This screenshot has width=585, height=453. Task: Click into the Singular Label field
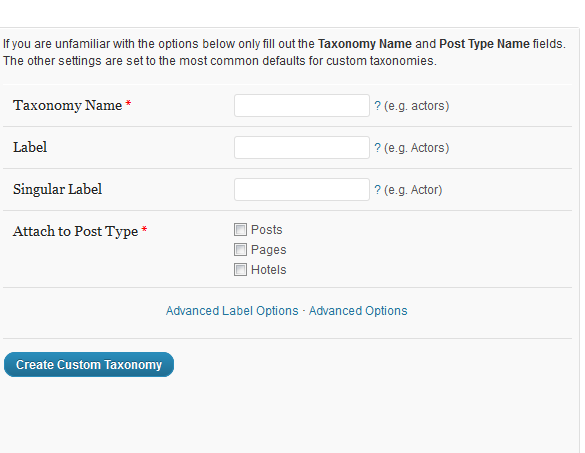302,190
